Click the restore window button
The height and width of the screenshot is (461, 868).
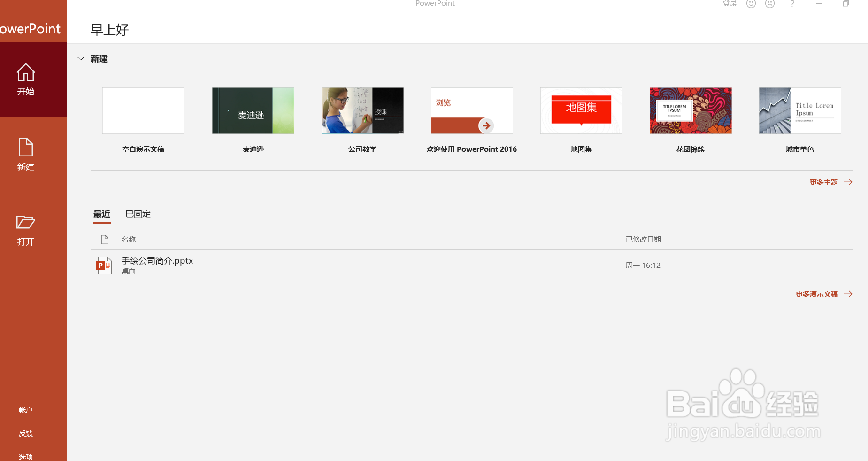coord(846,4)
